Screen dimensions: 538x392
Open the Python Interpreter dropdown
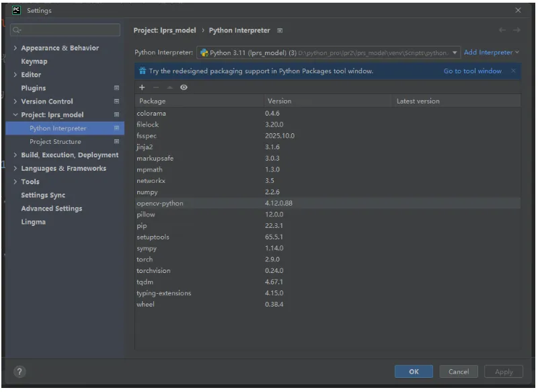(455, 52)
